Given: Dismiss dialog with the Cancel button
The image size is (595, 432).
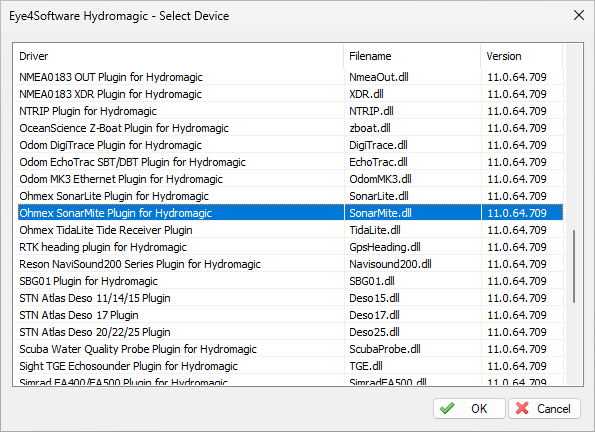Looking at the screenshot, I should pos(544,408).
